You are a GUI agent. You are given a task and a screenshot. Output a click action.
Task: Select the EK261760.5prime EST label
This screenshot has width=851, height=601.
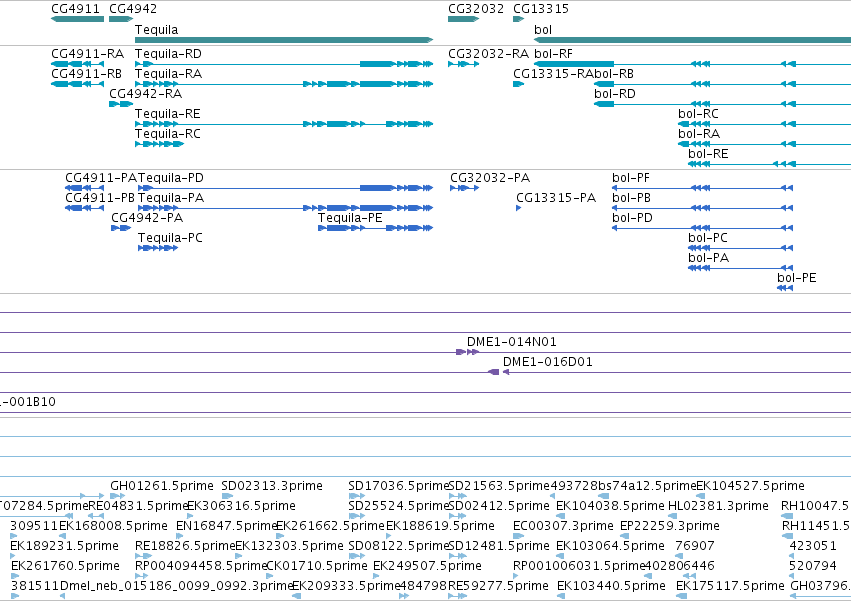[x=65, y=566]
